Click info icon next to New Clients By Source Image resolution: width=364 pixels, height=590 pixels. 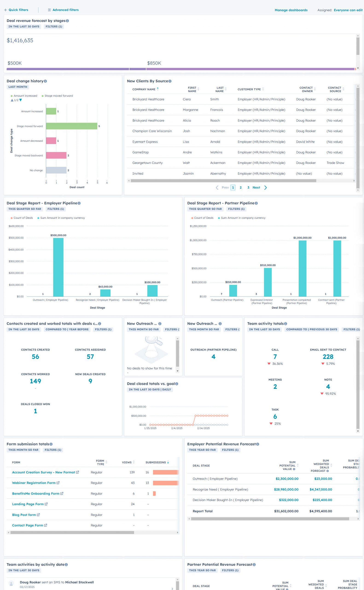(x=170, y=81)
